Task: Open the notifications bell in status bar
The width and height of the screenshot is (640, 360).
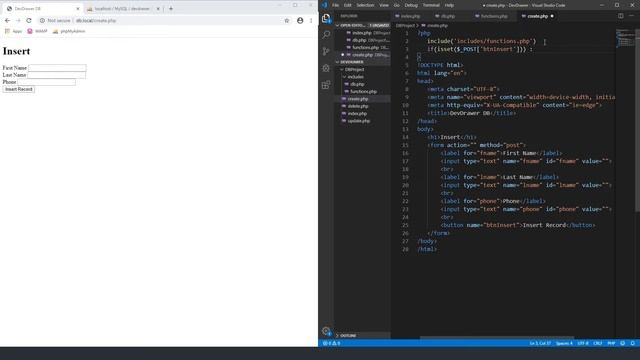Action: (632, 343)
